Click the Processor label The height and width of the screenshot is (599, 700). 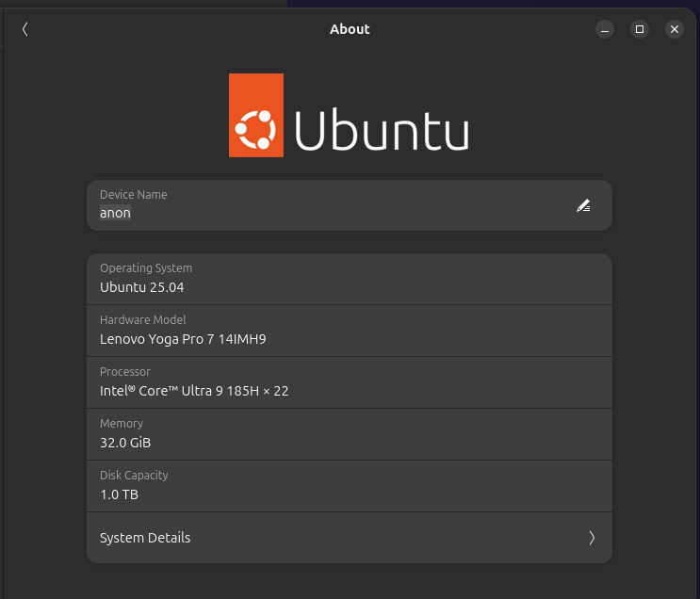pyautogui.click(x=125, y=372)
